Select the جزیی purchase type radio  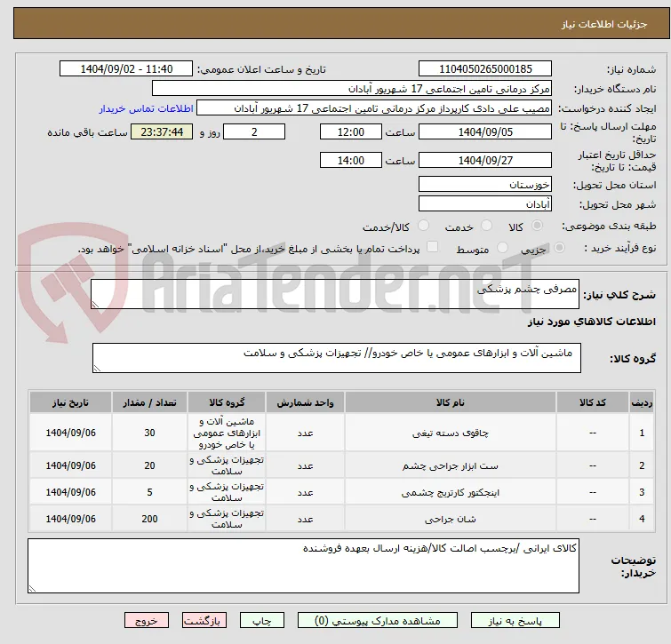(559, 248)
